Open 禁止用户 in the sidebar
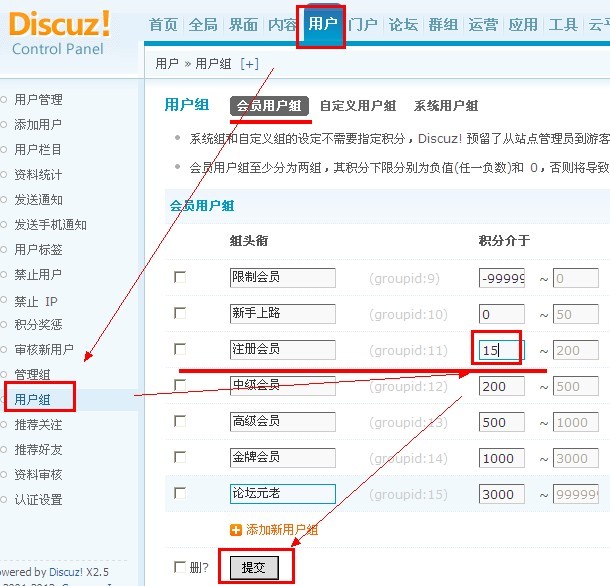 coord(38,274)
